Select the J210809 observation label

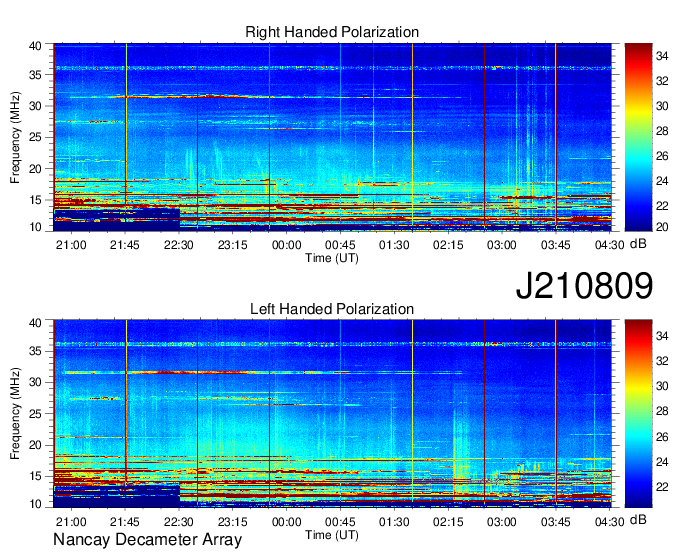[584, 285]
